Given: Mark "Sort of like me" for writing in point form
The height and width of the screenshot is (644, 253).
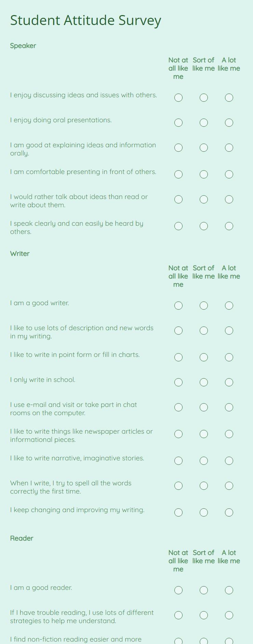Looking at the screenshot, I should click(203, 357).
